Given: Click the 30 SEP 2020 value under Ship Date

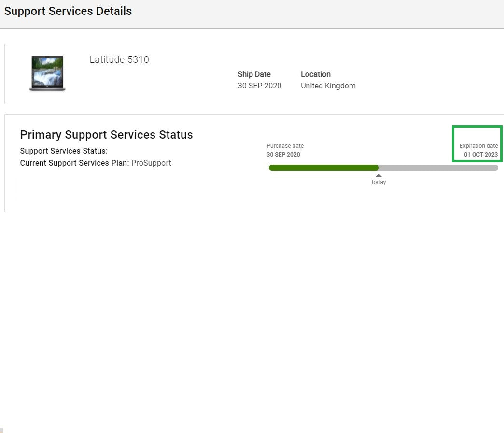Looking at the screenshot, I should [x=259, y=86].
